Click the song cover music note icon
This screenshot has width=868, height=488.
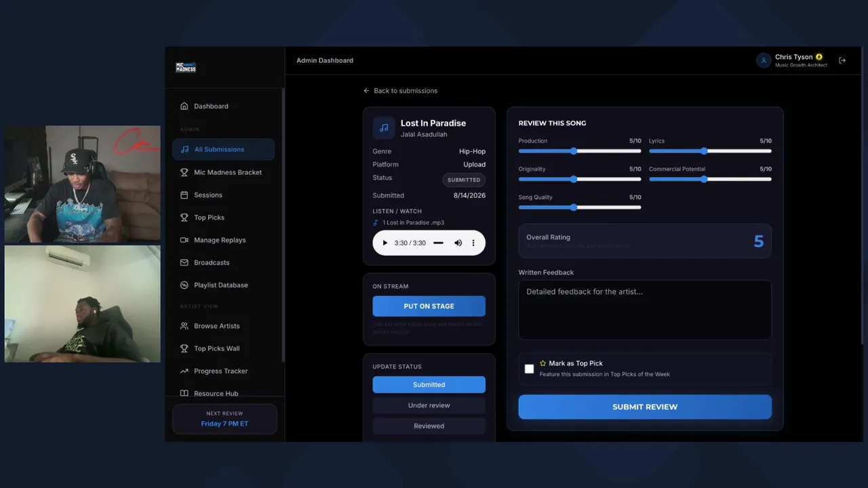tap(384, 127)
